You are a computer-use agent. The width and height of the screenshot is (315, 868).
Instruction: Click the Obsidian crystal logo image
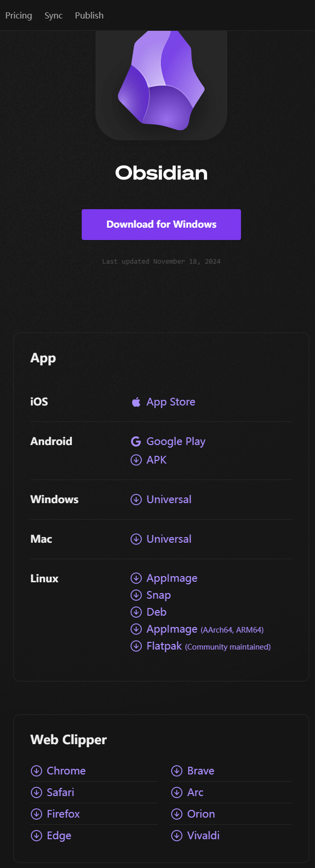(x=161, y=82)
